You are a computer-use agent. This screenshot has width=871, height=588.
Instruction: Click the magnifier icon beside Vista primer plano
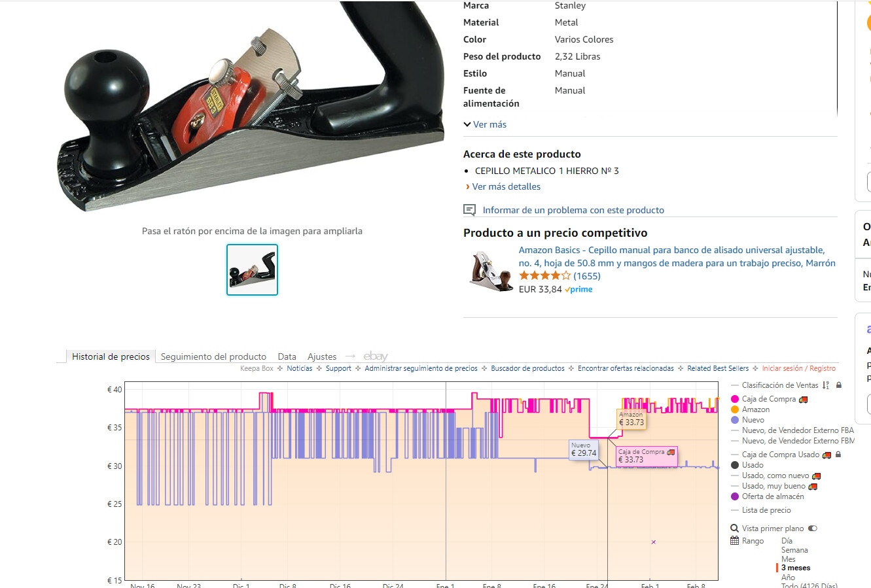pyautogui.click(x=734, y=528)
